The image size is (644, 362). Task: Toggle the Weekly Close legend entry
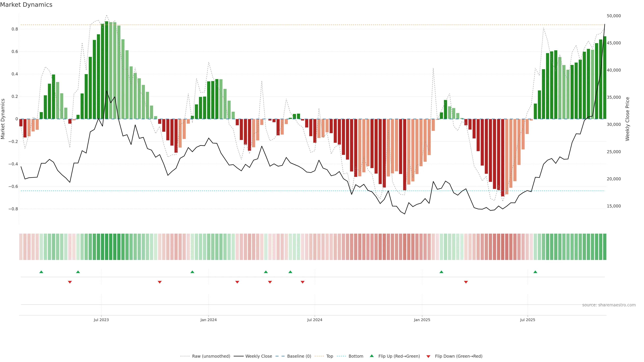(x=258, y=356)
